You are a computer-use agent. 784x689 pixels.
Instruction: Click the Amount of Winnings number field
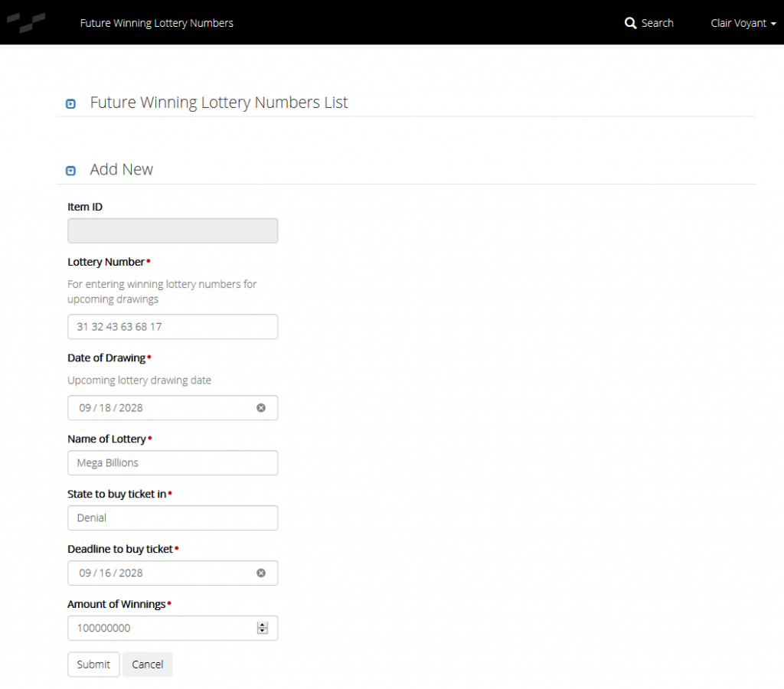tap(172, 628)
